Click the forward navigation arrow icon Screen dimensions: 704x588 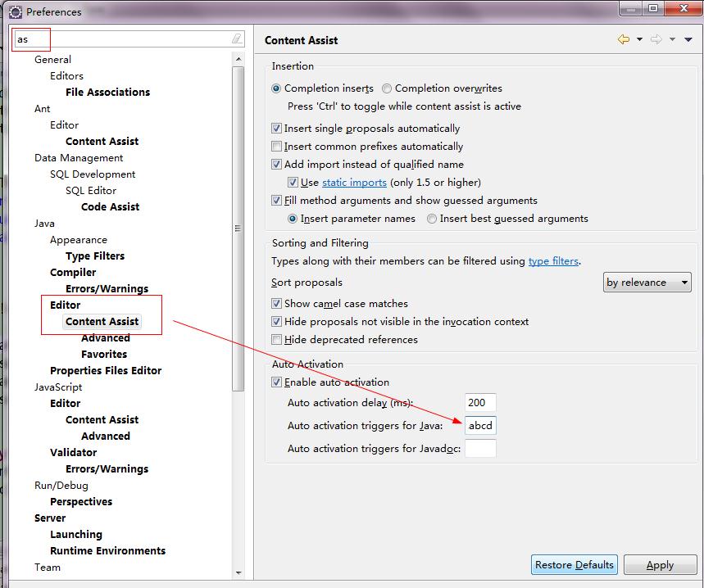[x=656, y=39]
